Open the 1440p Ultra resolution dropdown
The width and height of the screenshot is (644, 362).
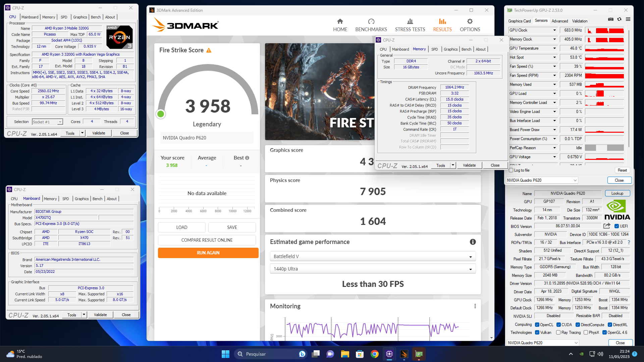(373, 269)
